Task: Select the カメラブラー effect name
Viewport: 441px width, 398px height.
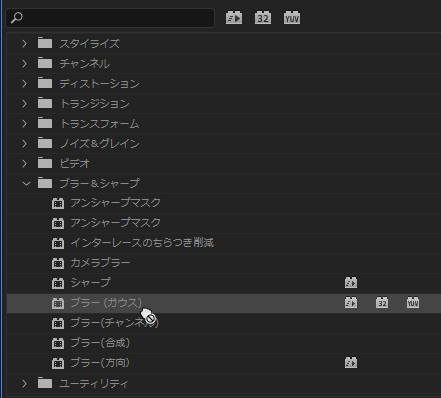Action: click(100, 263)
